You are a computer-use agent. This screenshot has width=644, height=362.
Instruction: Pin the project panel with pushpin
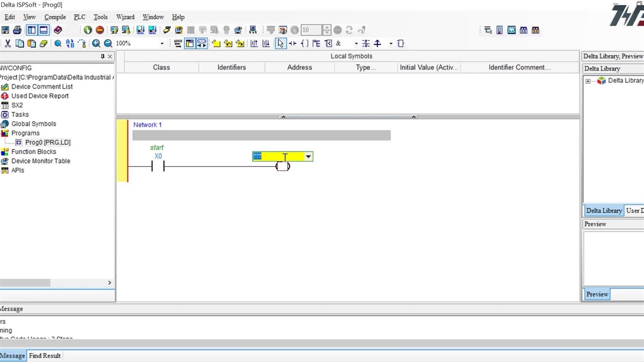pos(103,56)
